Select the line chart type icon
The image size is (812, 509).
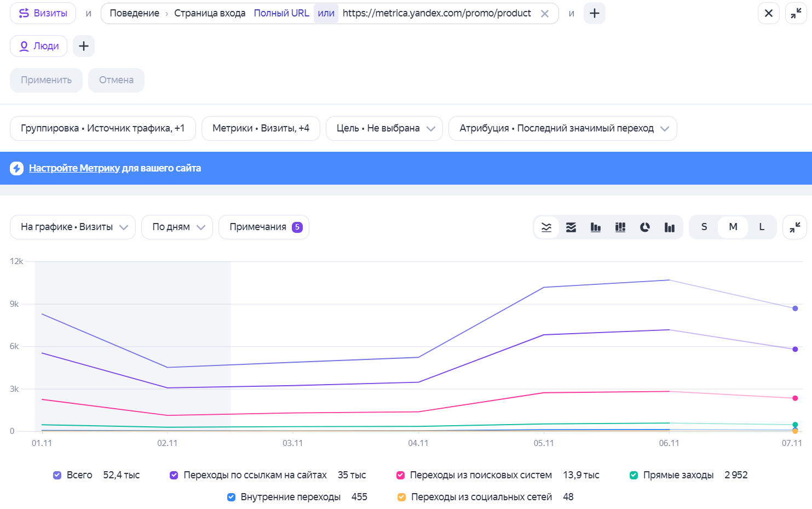(x=546, y=227)
